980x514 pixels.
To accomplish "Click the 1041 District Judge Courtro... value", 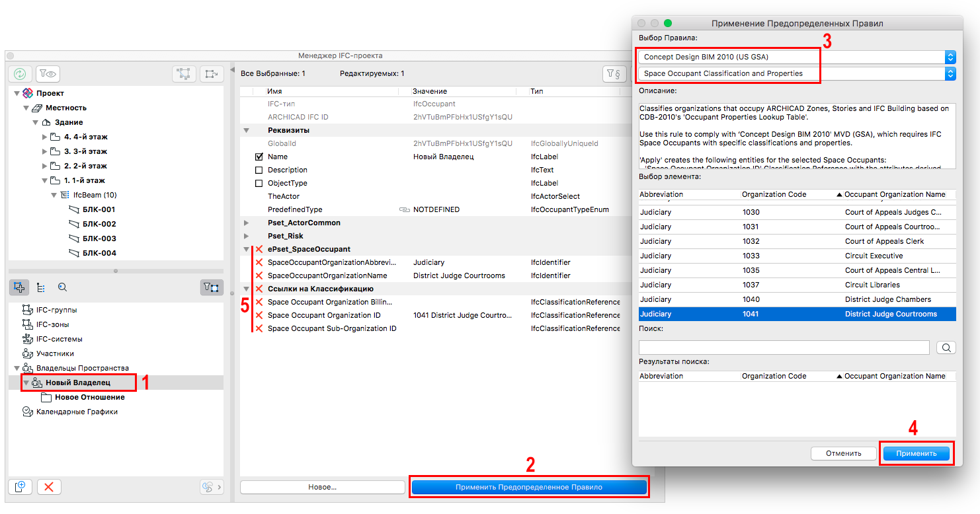I will [x=463, y=315].
